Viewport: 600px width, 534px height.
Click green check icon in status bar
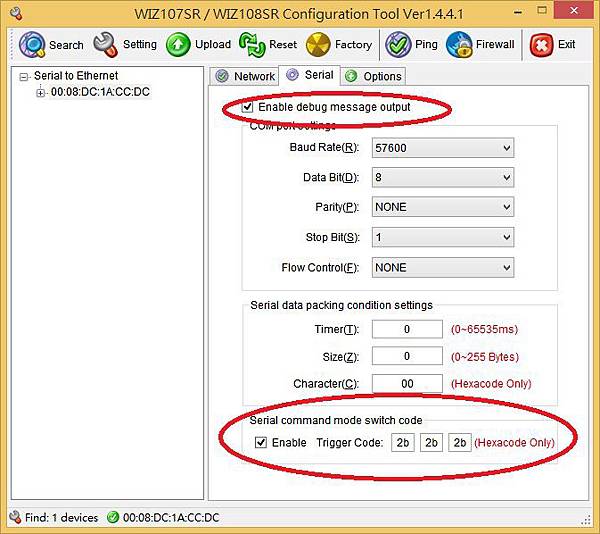click(113, 517)
